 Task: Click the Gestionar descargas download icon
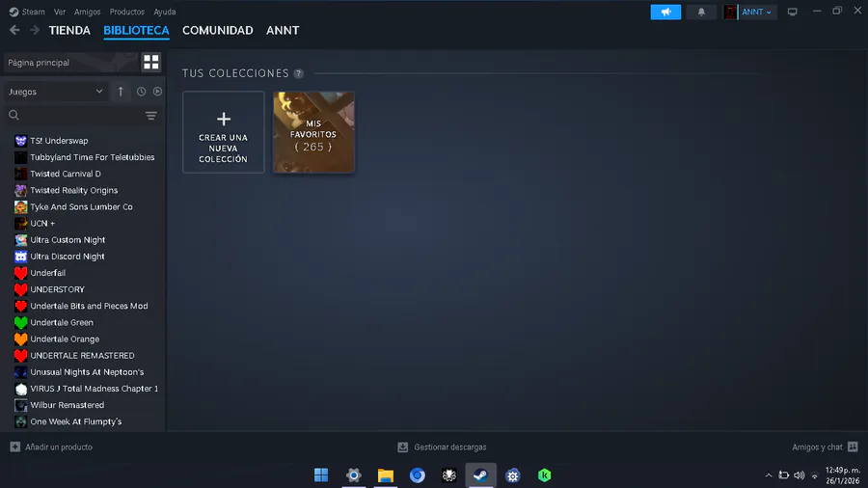click(x=402, y=447)
